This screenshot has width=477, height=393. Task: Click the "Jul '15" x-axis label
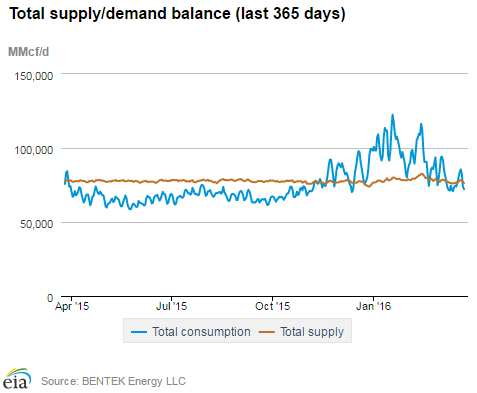tap(172, 306)
